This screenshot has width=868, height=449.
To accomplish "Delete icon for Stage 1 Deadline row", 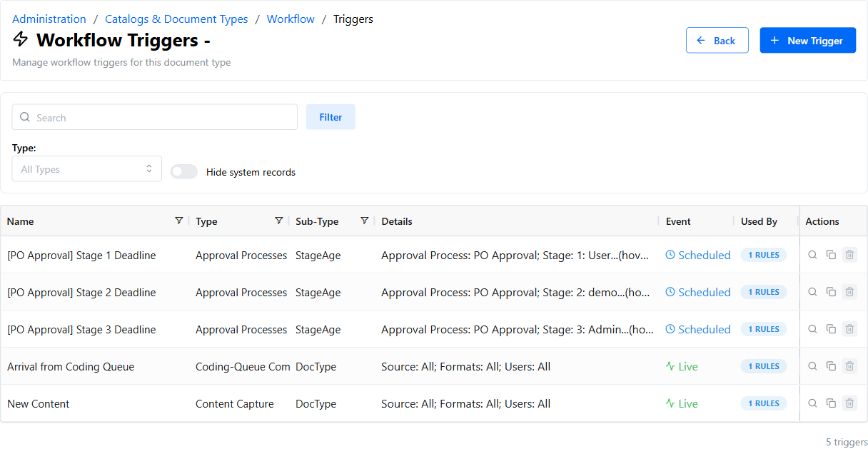I will [x=849, y=255].
